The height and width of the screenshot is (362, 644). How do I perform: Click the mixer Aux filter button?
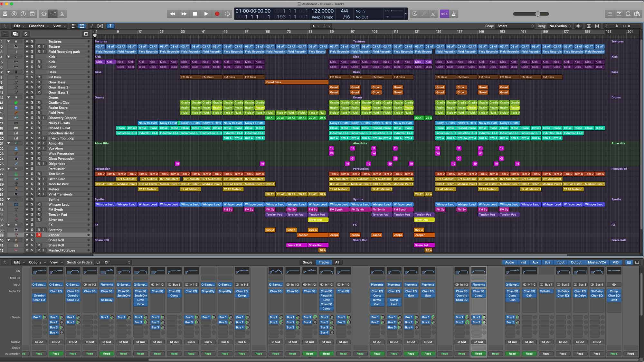tap(535, 262)
